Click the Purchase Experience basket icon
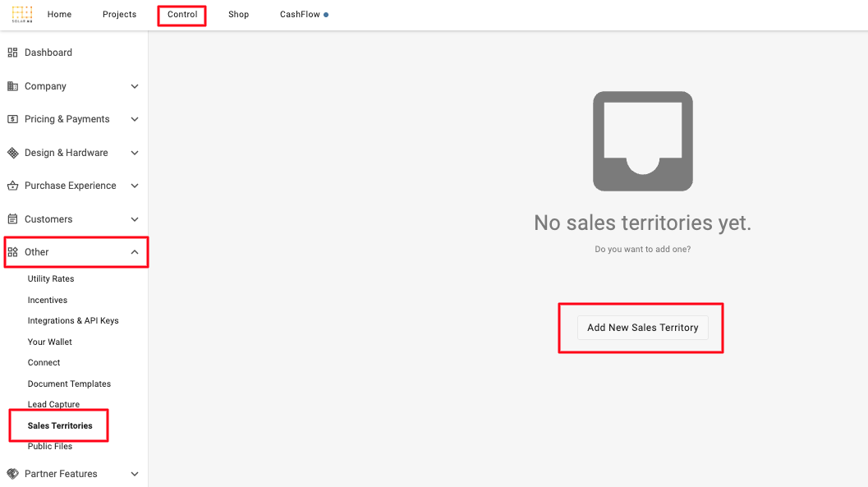The height and width of the screenshot is (487, 868). pyautogui.click(x=13, y=186)
